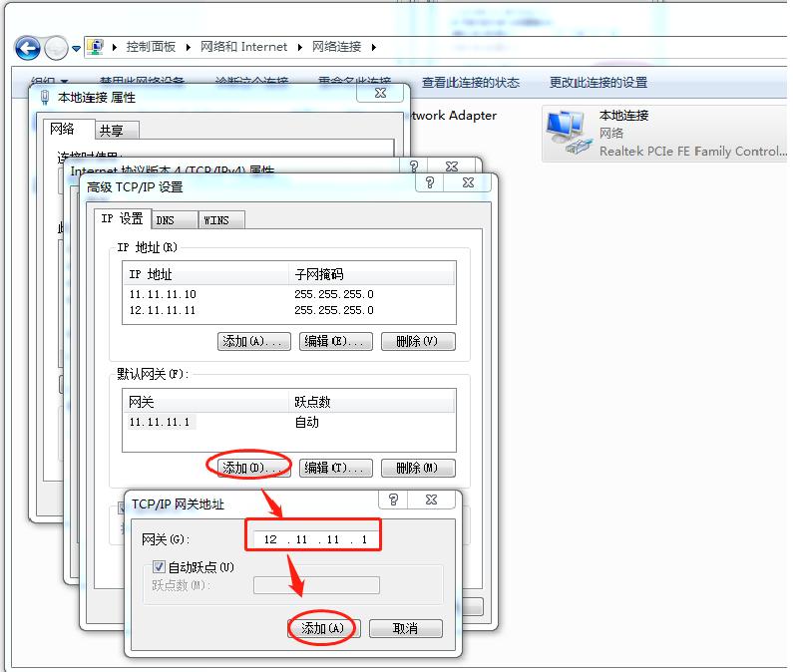793x672 pixels.
Task: Click 编辑(T) under the default gateway list
Action: pos(336,468)
